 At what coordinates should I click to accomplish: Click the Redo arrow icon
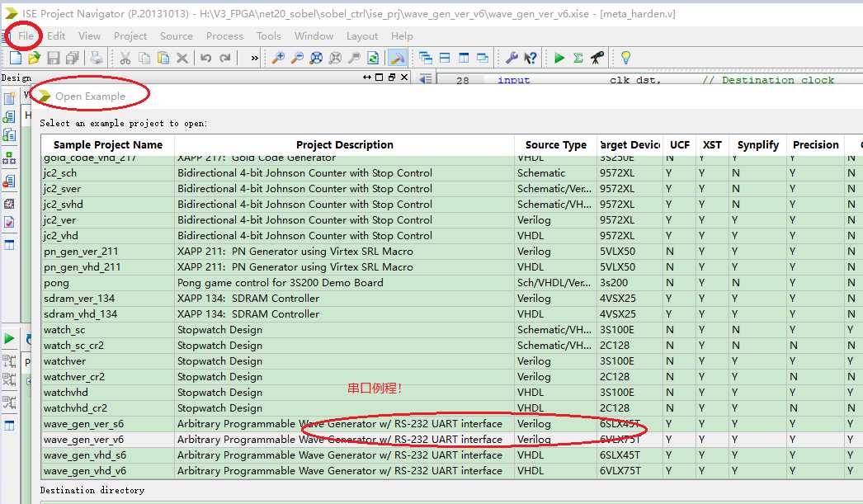click(x=225, y=58)
